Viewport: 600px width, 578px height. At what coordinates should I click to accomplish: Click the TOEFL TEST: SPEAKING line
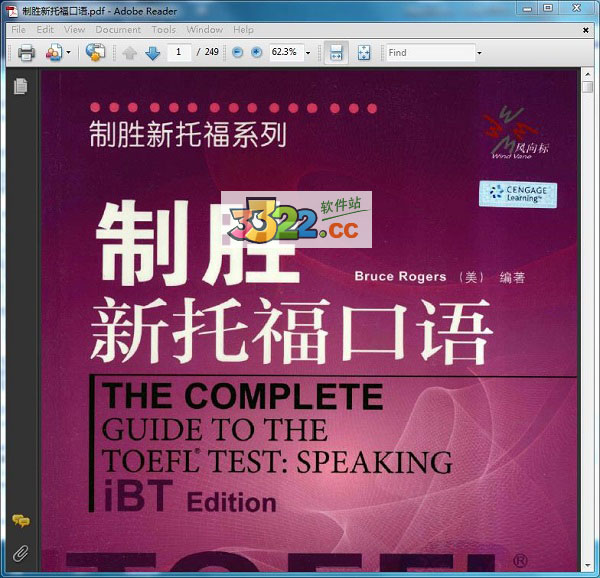277,461
